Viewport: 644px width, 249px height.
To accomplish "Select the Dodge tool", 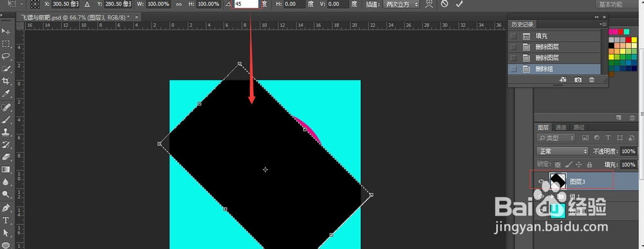I will (6, 194).
